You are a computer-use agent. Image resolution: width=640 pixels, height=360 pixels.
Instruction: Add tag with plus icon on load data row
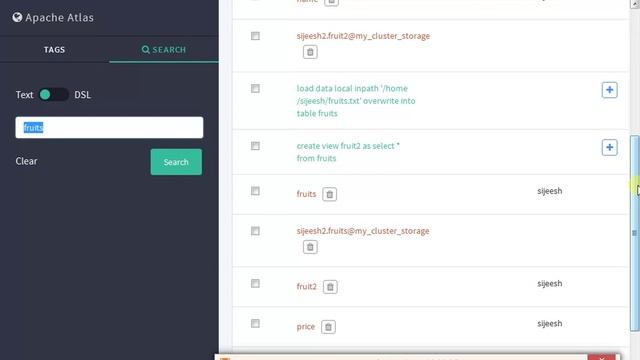click(x=609, y=90)
